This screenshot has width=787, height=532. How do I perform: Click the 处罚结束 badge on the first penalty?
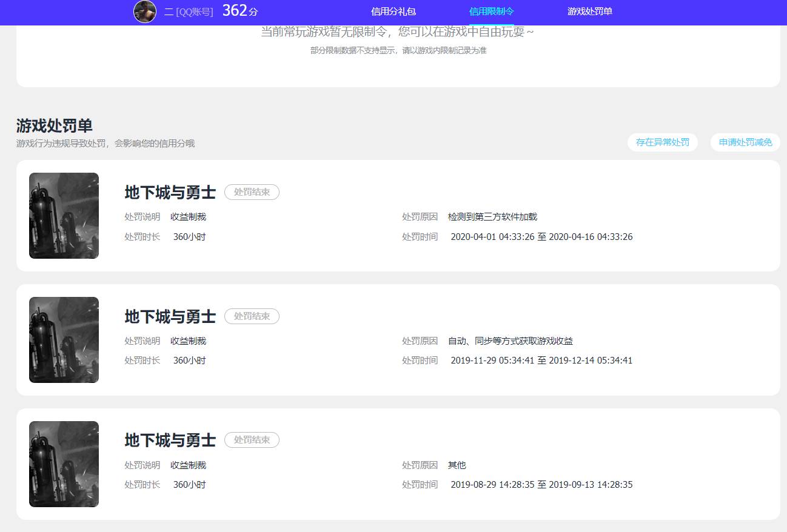(x=252, y=192)
